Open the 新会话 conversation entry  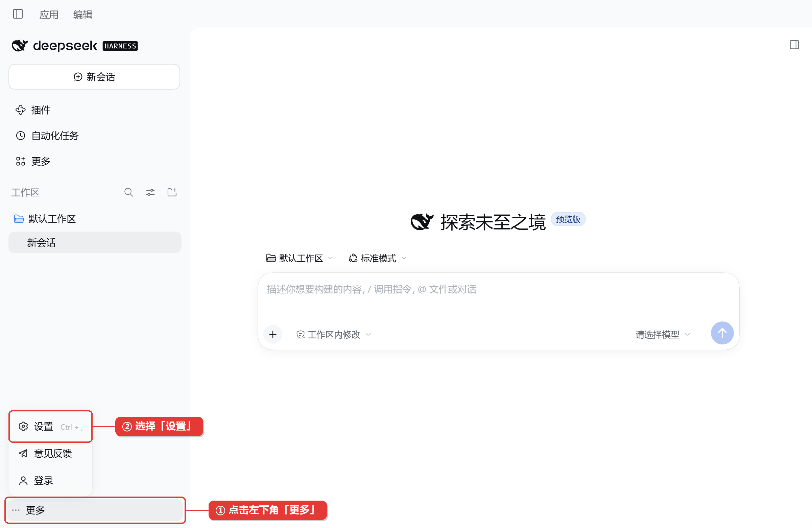point(95,242)
